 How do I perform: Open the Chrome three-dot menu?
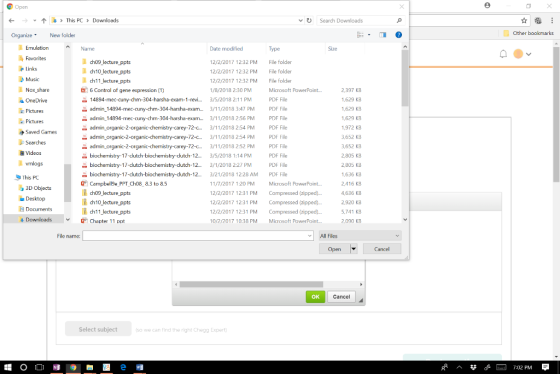(x=552, y=21)
